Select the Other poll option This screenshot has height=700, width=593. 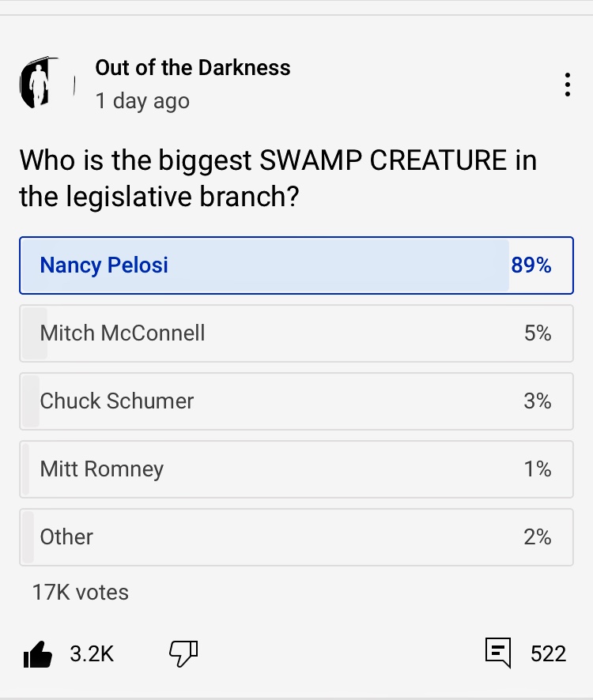[296, 537]
